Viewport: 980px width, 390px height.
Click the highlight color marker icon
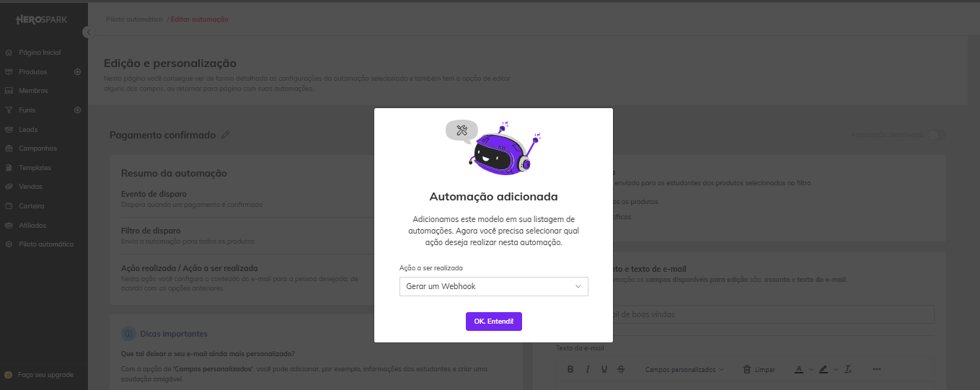click(x=823, y=369)
